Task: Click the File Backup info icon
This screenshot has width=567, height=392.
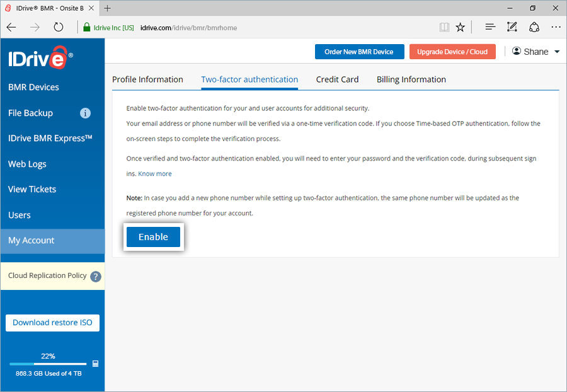Action: tap(85, 113)
